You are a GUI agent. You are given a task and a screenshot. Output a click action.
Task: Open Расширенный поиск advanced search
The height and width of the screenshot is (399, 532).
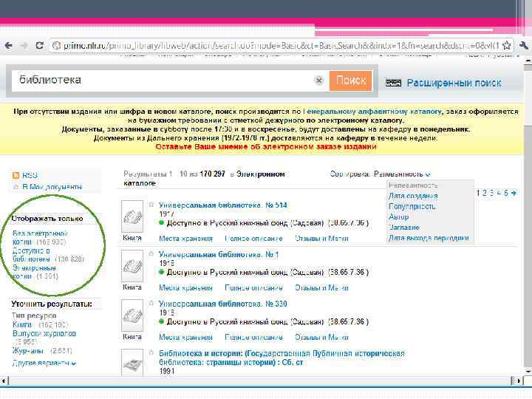[454, 83]
